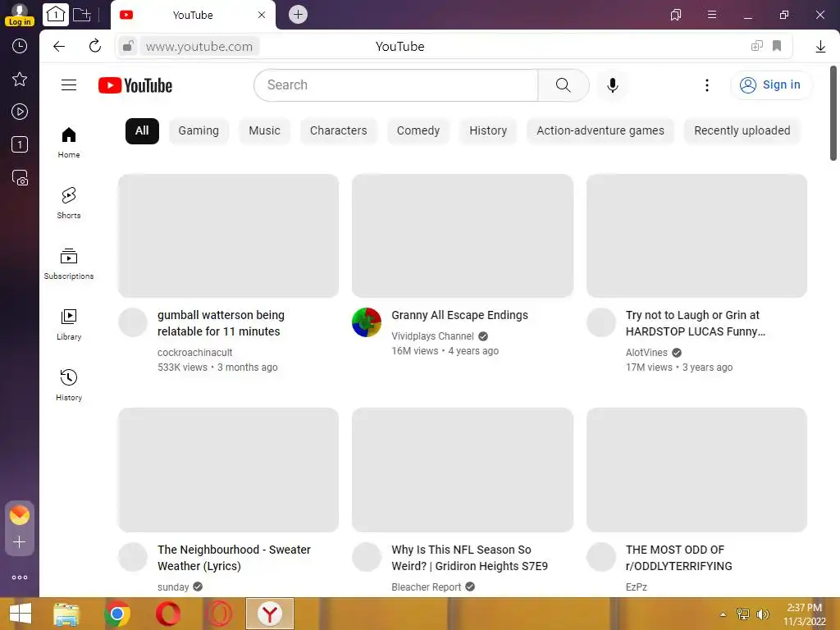
Task: Open browser collections bookmarks panel icon
Action: pos(676,15)
